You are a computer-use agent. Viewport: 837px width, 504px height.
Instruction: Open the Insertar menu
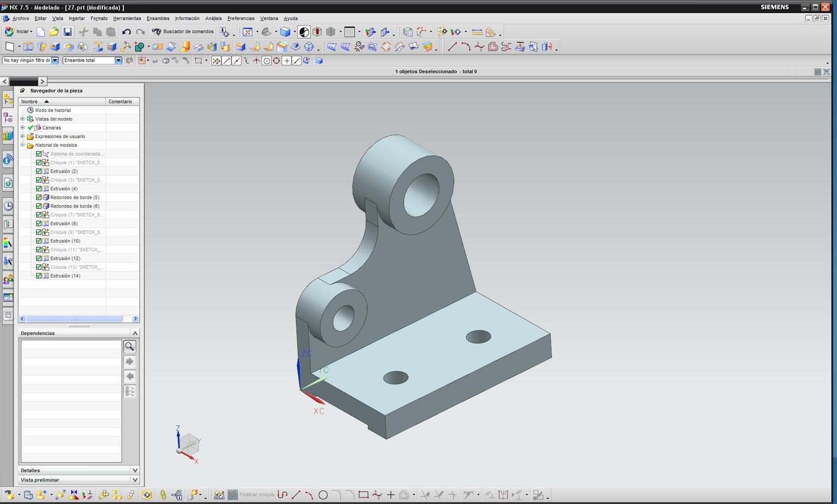coord(77,18)
